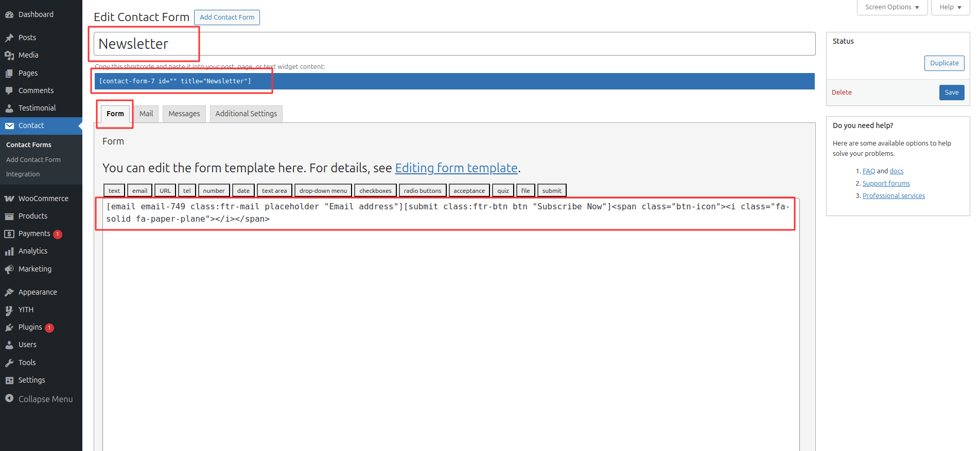Click the WooCommerce logo icon
This screenshot has width=980, height=451.
9,199
